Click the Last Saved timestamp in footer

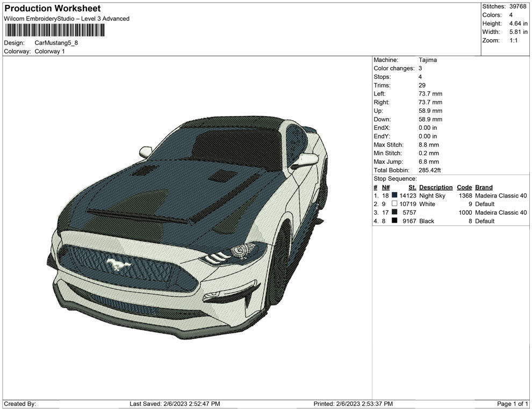click(x=175, y=404)
